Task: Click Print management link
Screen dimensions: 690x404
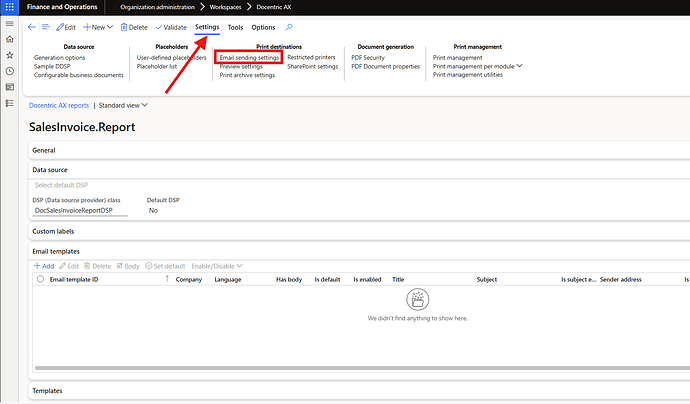Action: coord(457,58)
